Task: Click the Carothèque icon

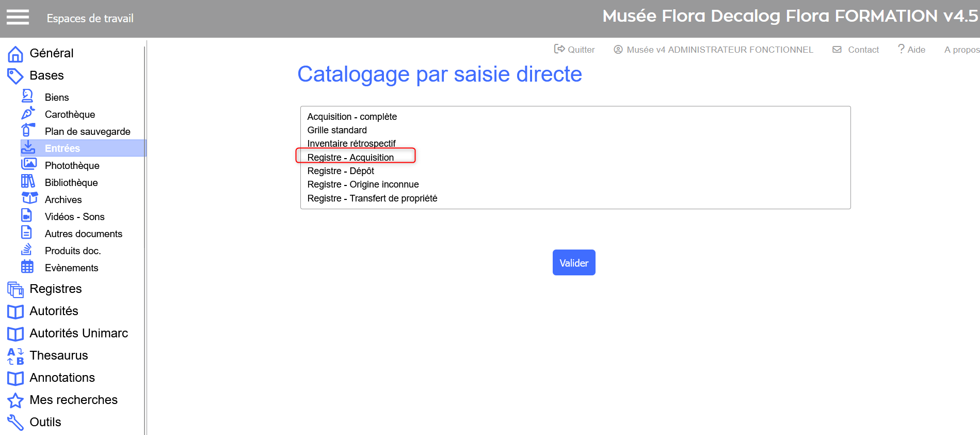Action: coord(28,113)
